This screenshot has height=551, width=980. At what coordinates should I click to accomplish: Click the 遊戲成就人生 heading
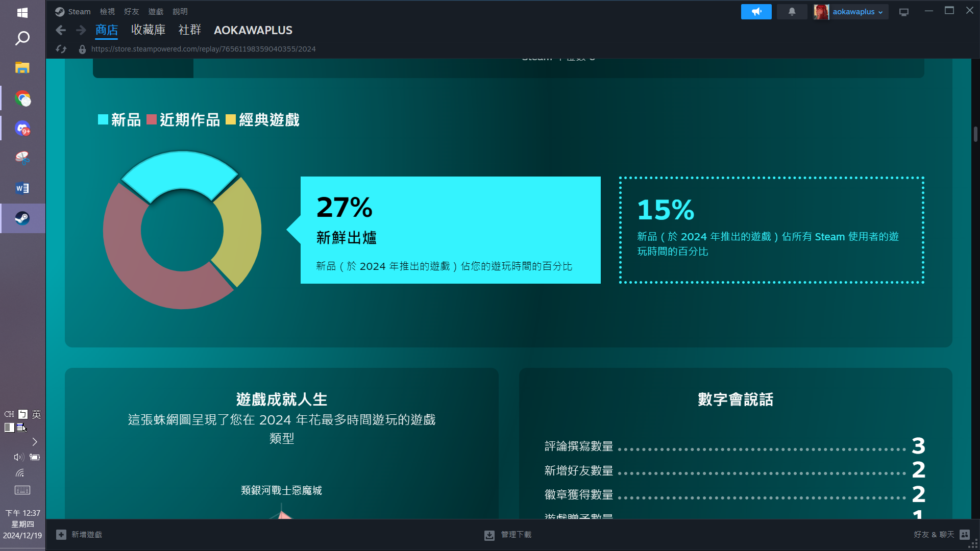coord(282,399)
